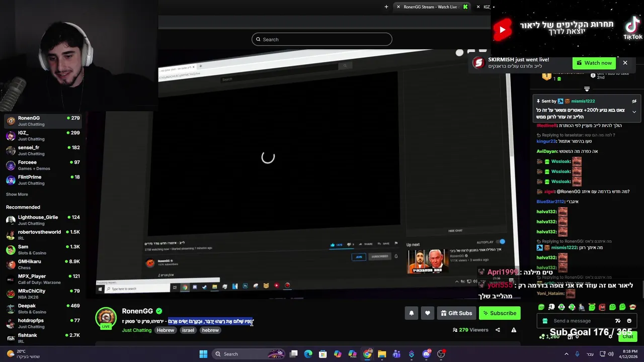
Task: Click username AviDayan in chat
Action: coord(547,151)
